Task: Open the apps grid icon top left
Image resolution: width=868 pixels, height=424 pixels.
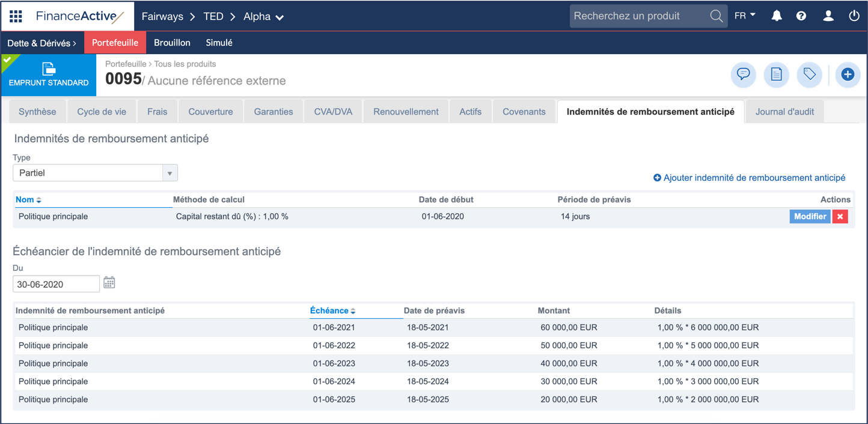Action: coord(16,16)
